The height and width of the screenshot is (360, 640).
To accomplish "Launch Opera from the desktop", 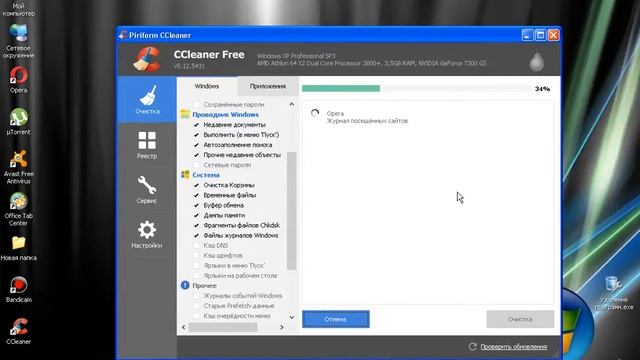I will click(18, 80).
